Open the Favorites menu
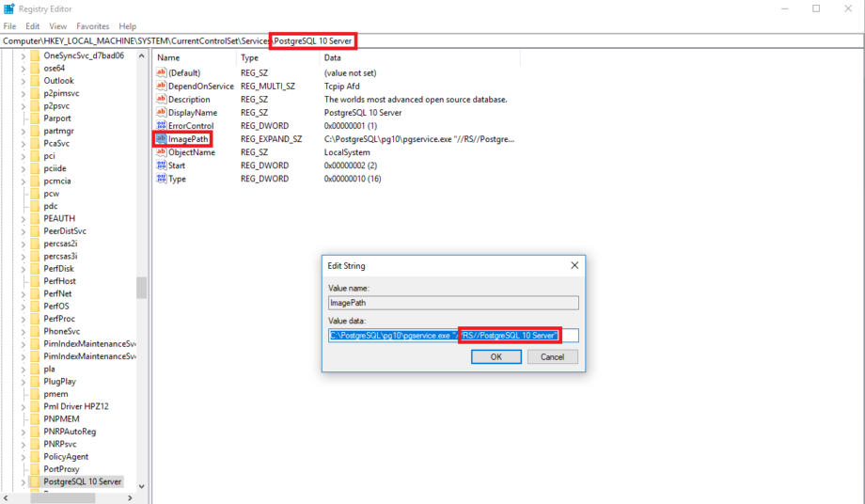 (93, 26)
